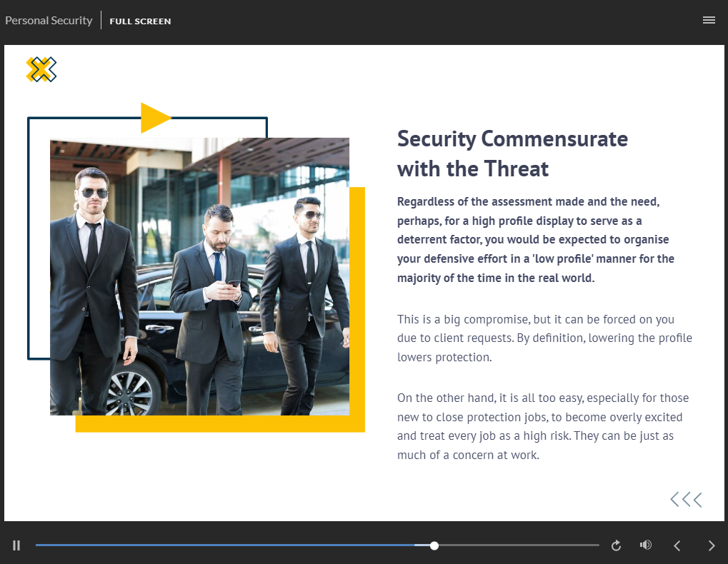
Task: Click the yellow and blue X logo
Action: click(41, 69)
